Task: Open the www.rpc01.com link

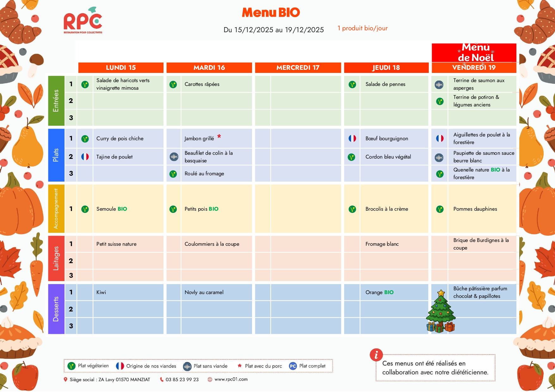Action: click(231, 379)
